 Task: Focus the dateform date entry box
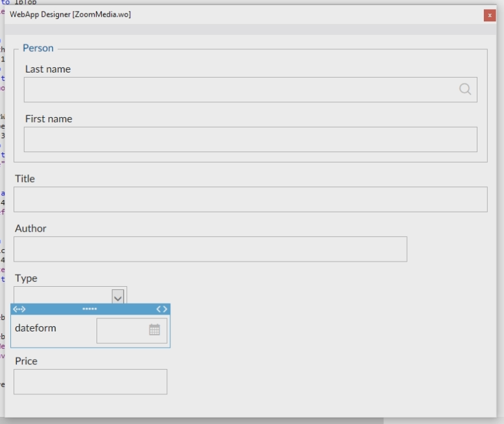122,330
